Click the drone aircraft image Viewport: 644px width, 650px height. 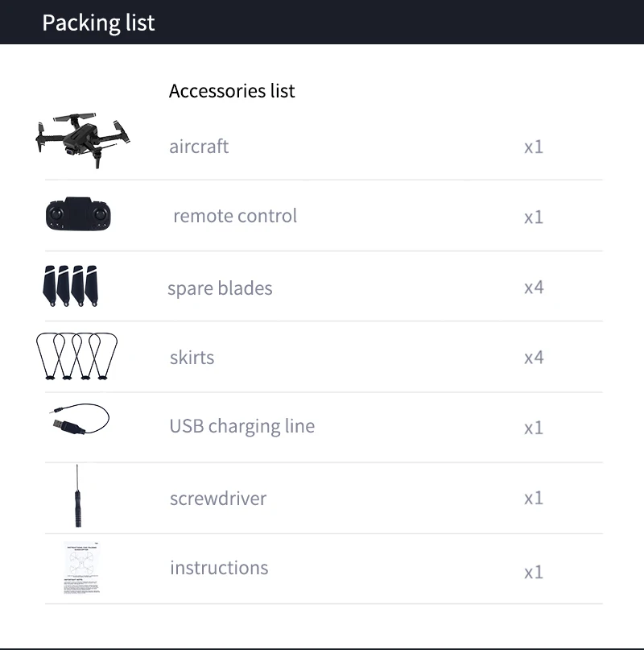(83, 139)
